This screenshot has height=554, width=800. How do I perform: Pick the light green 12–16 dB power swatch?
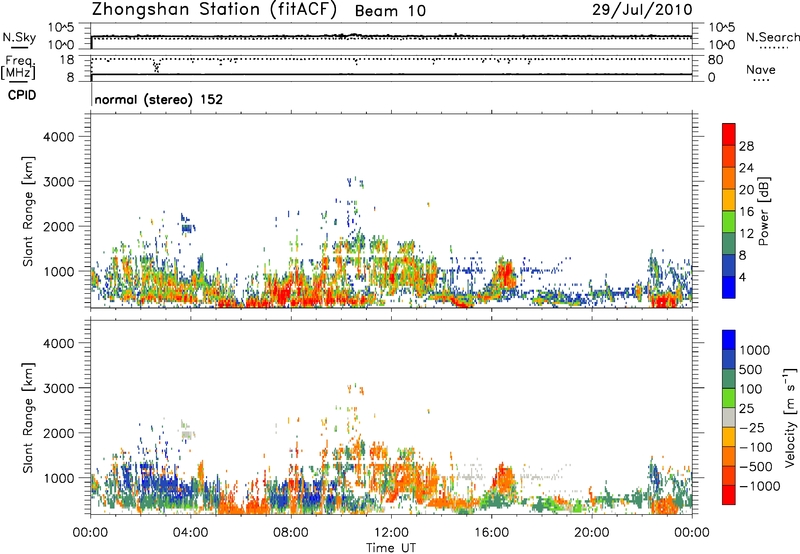[x=729, y=221]
